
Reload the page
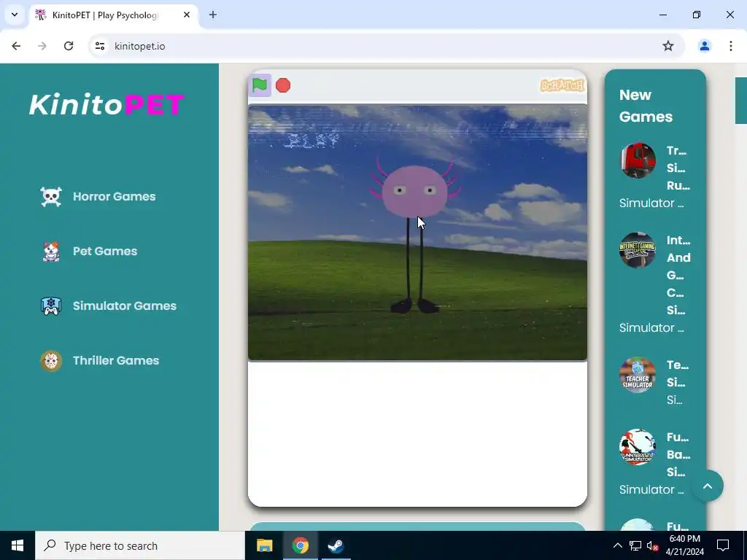69,46
